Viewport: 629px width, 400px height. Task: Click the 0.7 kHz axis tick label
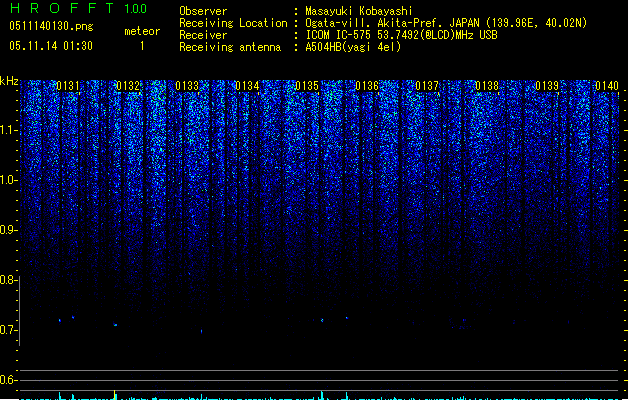[x=8, y=330]
